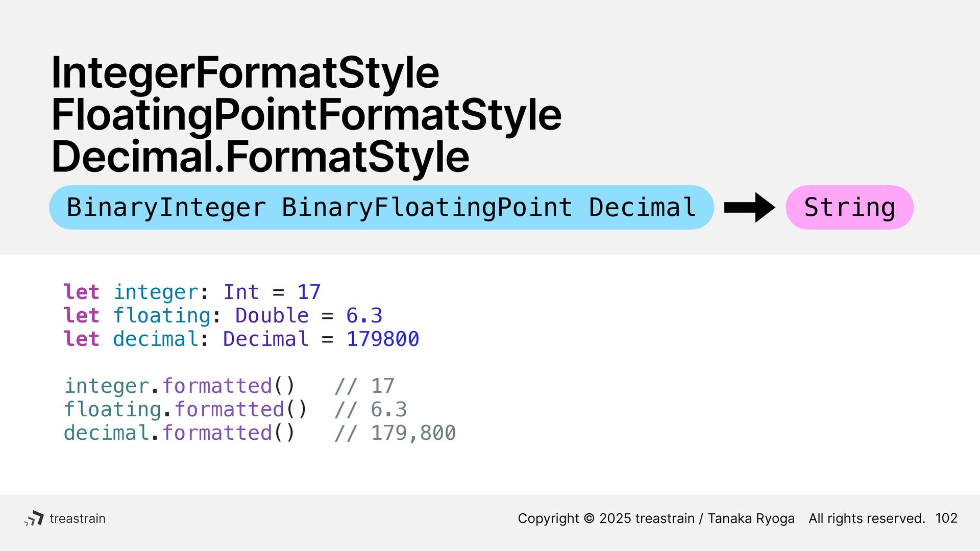This screenshot has height=551, width=980.
Task: Click 'floating.formatted()' in the code
Action: click(x=186, y=410)
